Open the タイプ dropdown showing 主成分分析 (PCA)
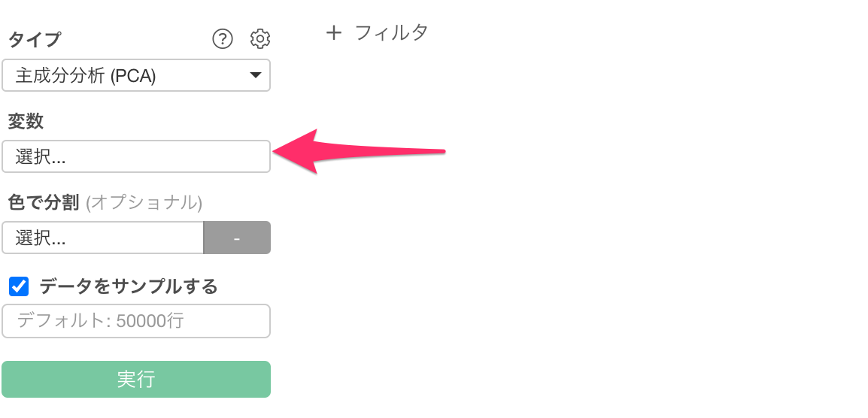This screenshot has width=868, height=418. click(136, 75)
